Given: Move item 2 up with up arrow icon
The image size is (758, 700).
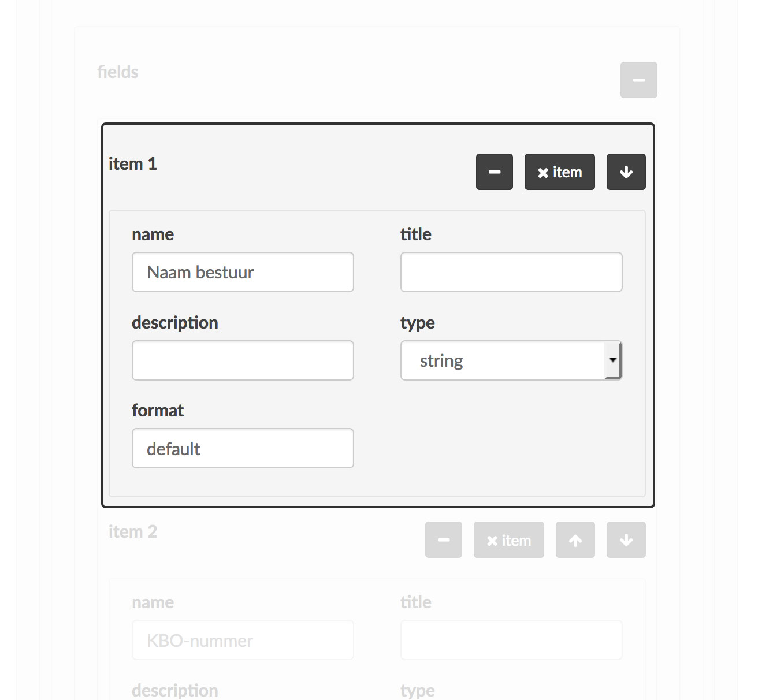Looking at the screenshot, I should click(x=575, y=540).
